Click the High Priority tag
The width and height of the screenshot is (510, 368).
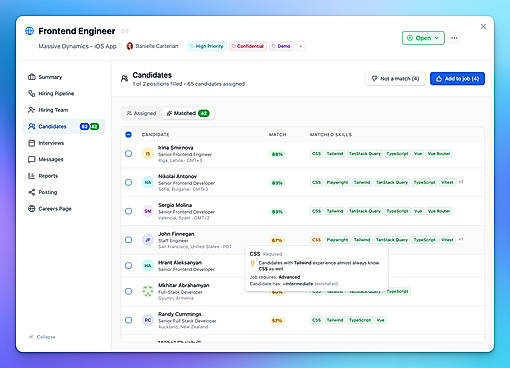click(x=207, y=46)
